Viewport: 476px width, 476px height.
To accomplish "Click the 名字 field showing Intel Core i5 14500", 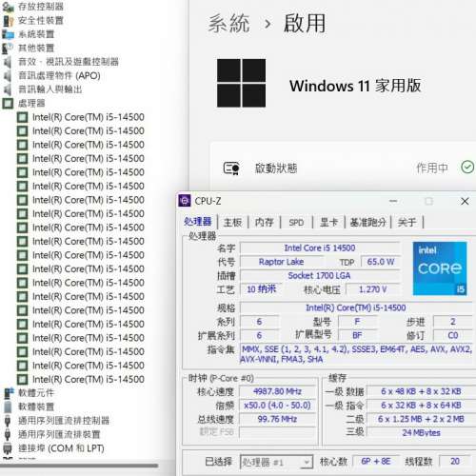I will [320, 248].
